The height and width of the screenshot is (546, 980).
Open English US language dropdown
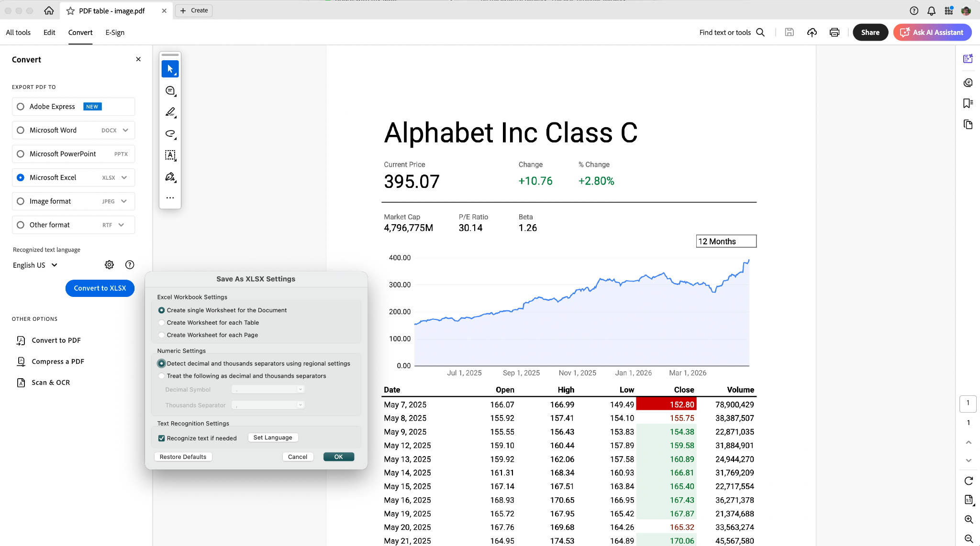(x=35, y=265)
